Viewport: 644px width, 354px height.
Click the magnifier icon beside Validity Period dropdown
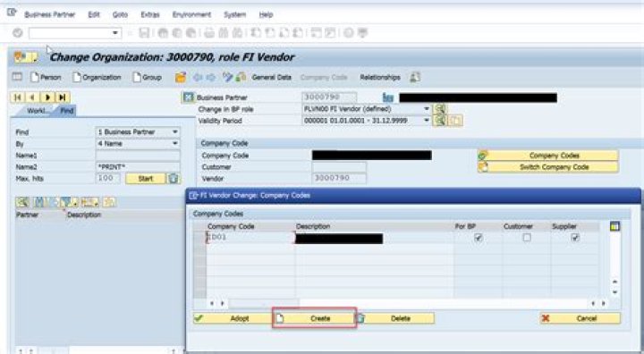point(440,121)
